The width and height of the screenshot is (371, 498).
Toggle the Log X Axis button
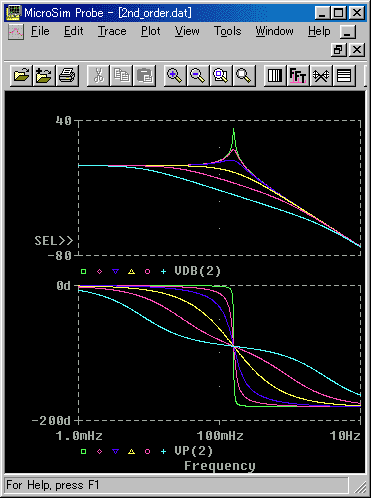tap(275, 75)
